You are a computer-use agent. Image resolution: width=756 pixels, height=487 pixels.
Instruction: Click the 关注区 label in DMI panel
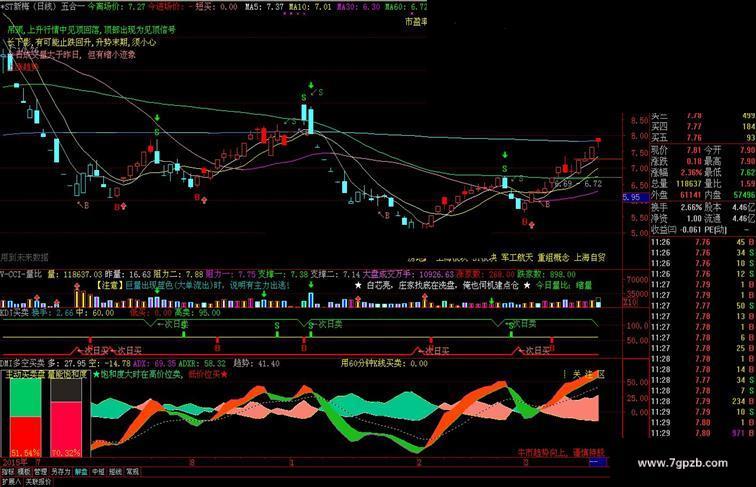588,374
